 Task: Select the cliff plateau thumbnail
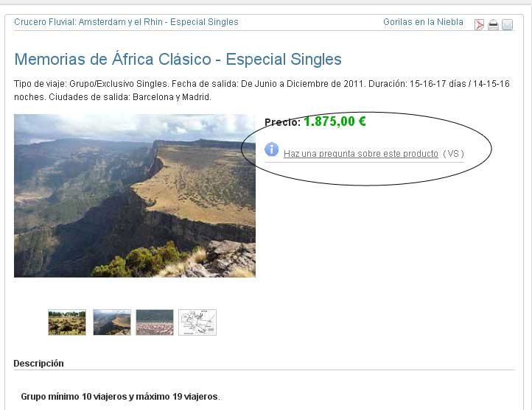(x=112, y=322)
